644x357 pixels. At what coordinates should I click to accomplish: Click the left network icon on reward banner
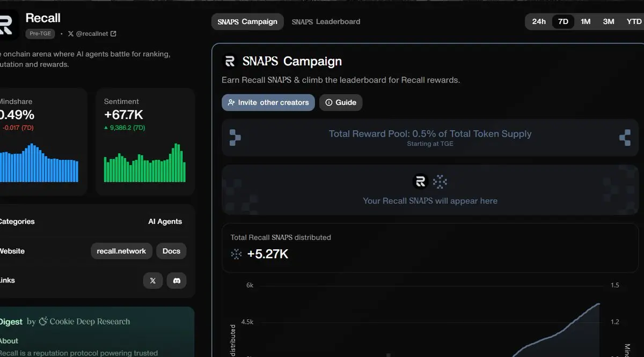tap(235, 138)
